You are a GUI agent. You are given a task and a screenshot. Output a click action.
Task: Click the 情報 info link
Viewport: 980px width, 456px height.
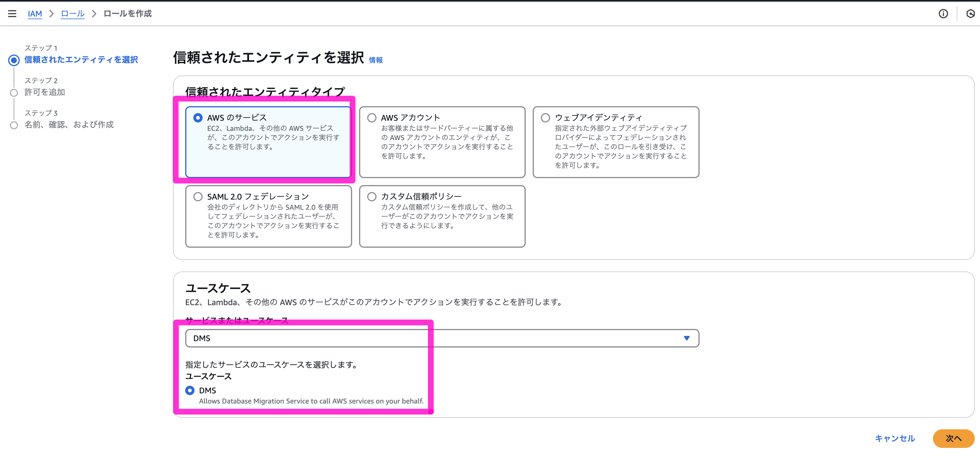tap(376, 60)
